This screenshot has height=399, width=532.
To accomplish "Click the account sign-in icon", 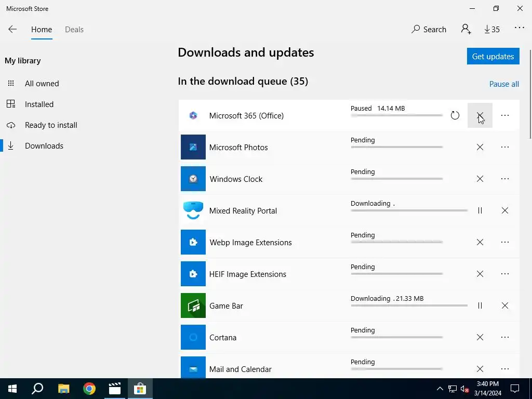I will pyautogui.click(x=466, y=29).
